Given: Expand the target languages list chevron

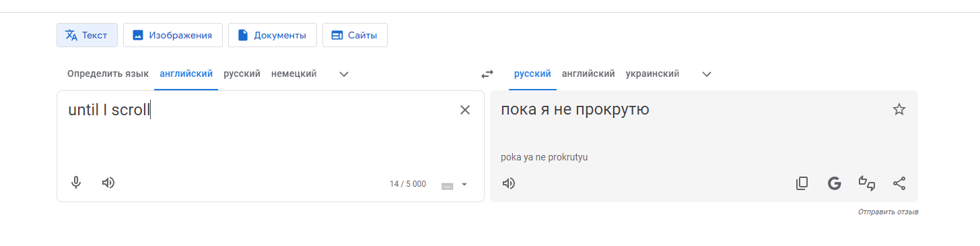Looking at the screenshot, I should point(707,74).
